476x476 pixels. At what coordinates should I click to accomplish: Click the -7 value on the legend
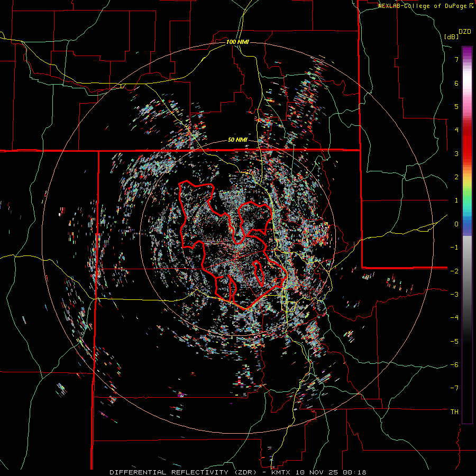point(454,388)
